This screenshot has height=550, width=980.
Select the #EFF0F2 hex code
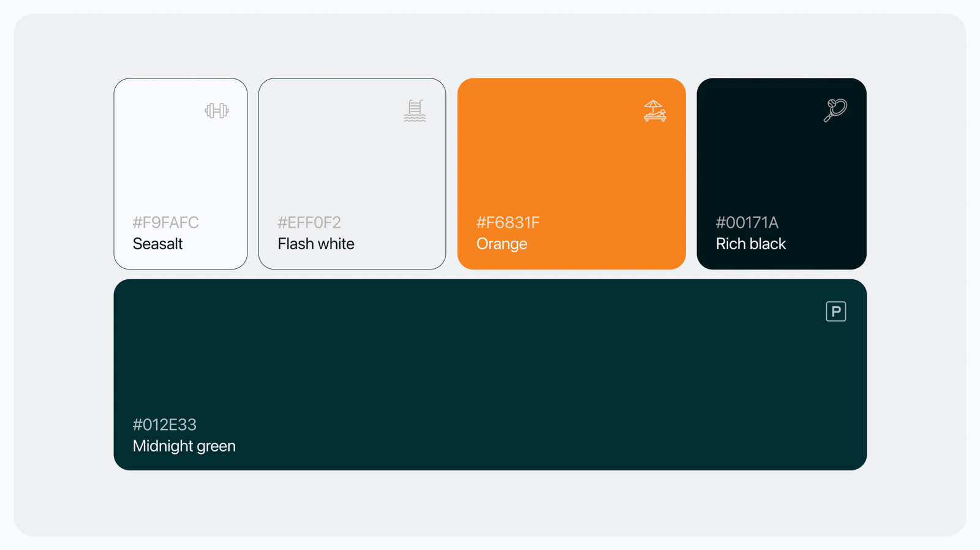pyautogui.click(x=309, y=222)
